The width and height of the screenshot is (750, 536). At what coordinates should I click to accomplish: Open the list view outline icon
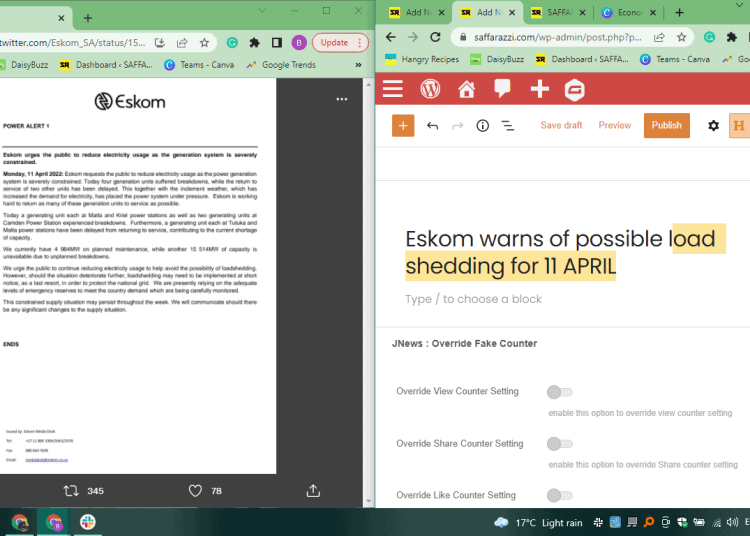(507, 126)
